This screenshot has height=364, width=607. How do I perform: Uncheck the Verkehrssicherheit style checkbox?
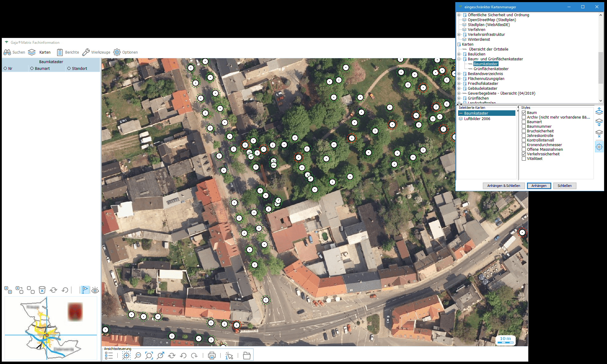[524, 154]
